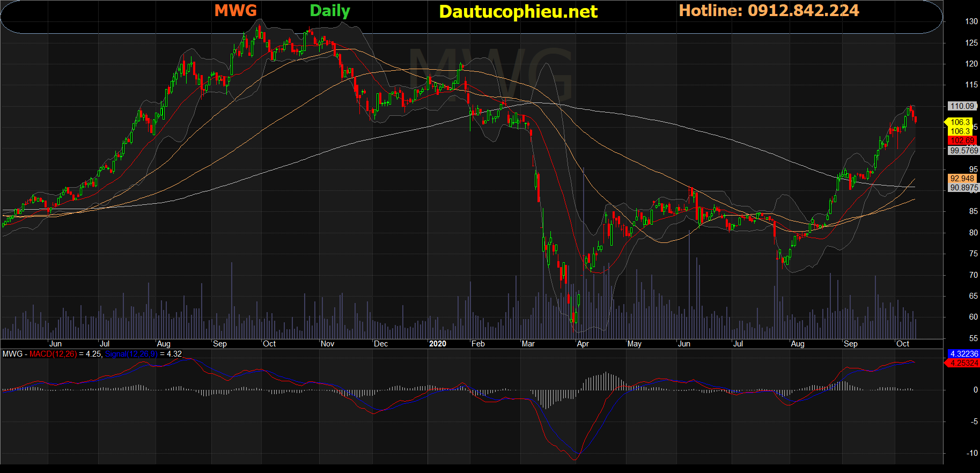This screenshot has height=473, width=980.
Task: Select the red 102.69 price tag
Action: [962, 141]
